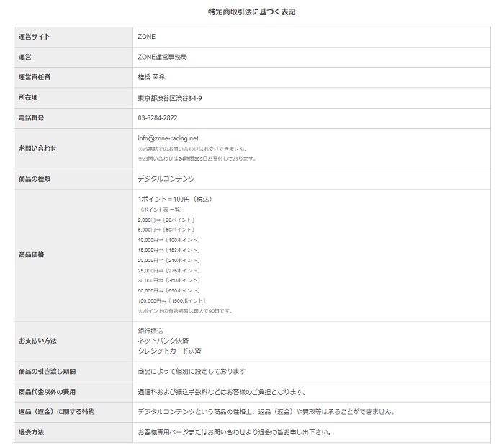Click the 商品価格 row label
The height and width of the screenshot is (448, 504).
[x=31, y=255]
